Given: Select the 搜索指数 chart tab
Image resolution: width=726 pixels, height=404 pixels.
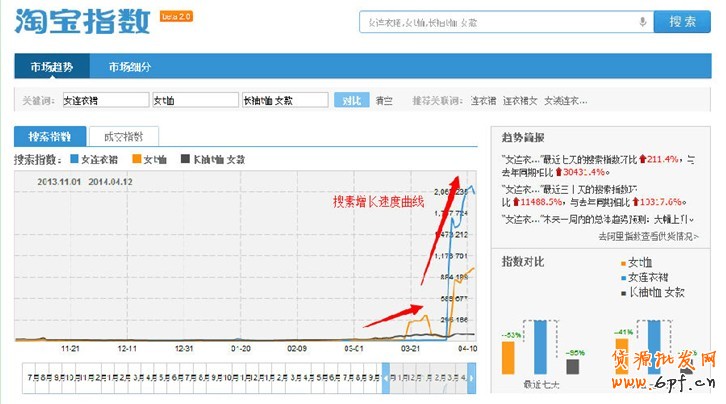Looking at the screenshot, I should [49, 137].
